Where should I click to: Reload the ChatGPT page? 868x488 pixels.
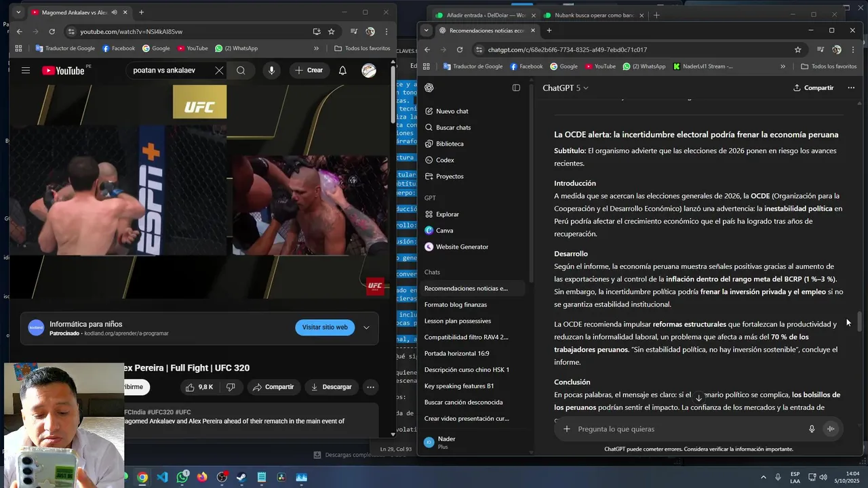tap(460, 49)
